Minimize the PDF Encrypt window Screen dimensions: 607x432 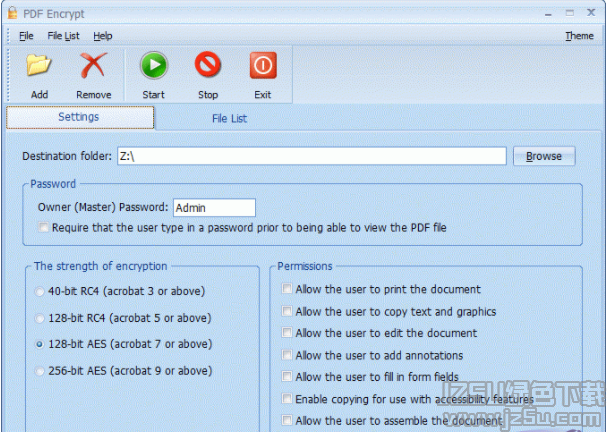tap(548, 14)
